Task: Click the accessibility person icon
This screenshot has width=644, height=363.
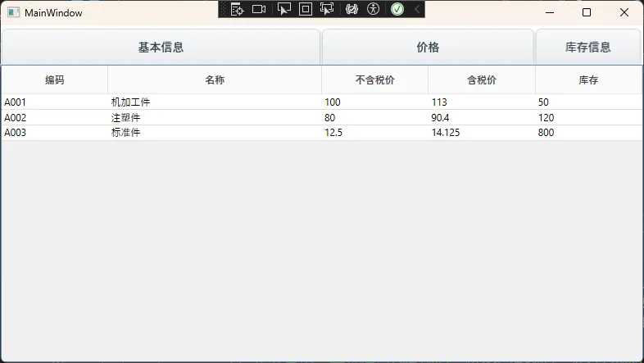Action: 374,9
